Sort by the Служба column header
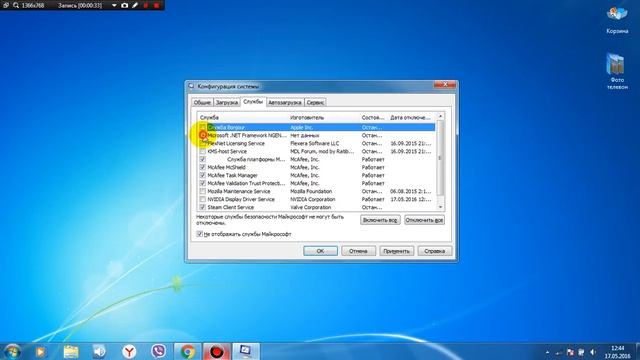This screenshot has width=640, height=360. tap(242, 118)
